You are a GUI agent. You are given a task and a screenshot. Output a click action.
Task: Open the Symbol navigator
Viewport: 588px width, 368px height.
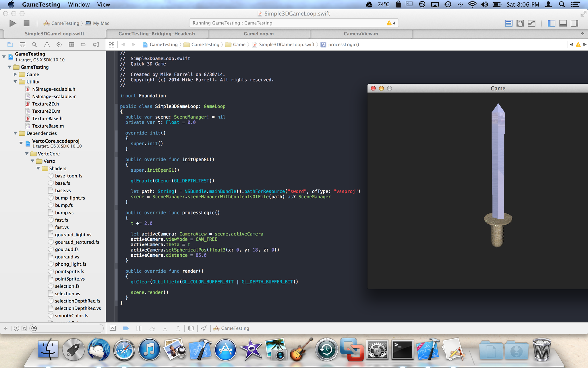(22, 45)
